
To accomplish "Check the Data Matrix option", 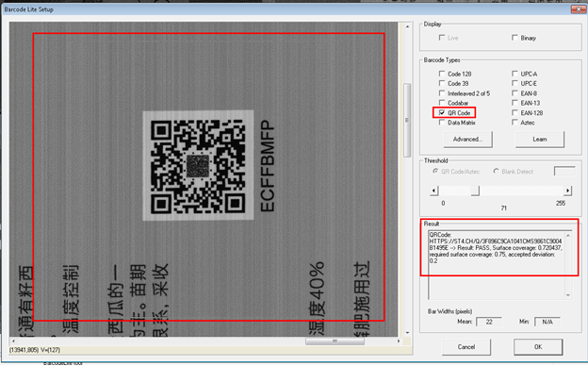I will point(442,123).
